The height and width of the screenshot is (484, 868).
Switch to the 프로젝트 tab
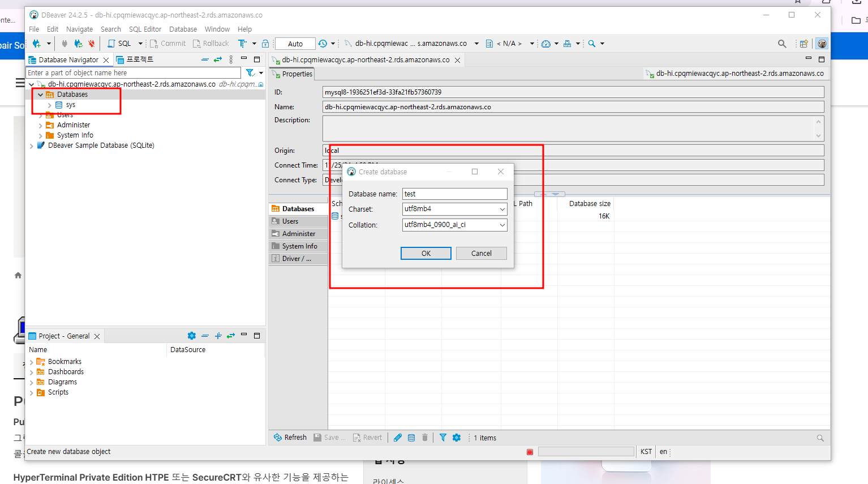pos(135,59)
